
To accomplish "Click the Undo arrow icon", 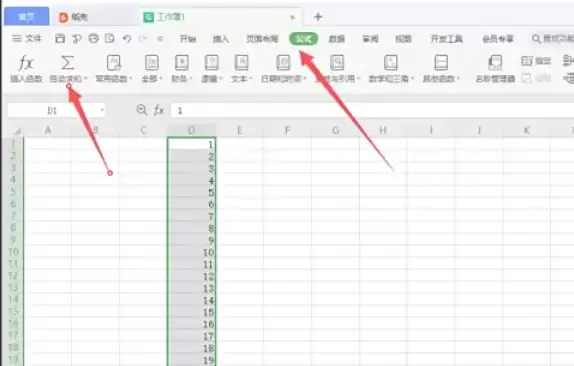I will (127, 38).
